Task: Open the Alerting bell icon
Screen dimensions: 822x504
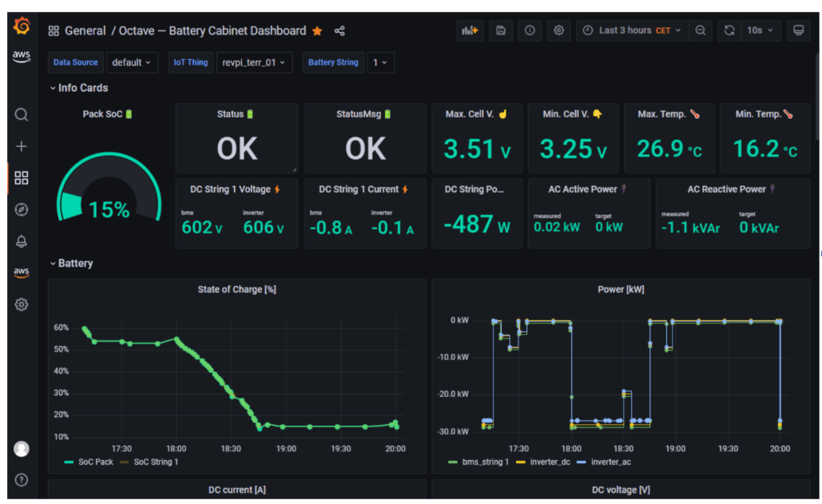Action: [22, 240]
